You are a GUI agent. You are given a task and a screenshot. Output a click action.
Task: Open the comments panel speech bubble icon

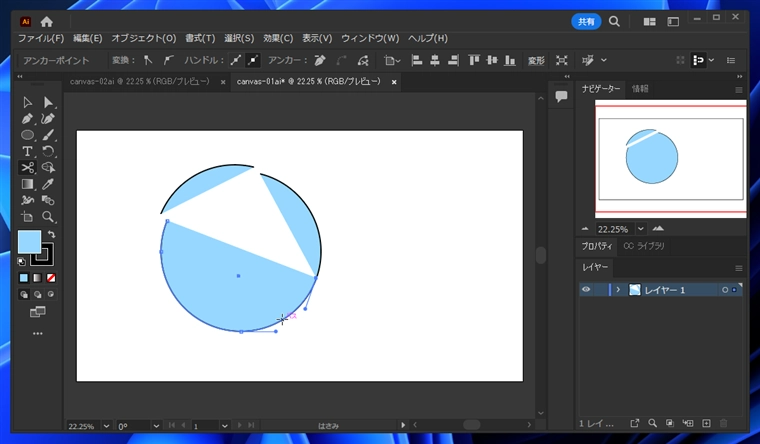(x=561, y=96)
